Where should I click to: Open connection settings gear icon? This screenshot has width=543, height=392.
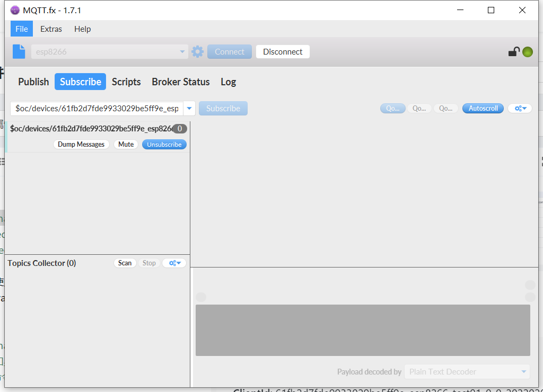[x=197, y=51]
